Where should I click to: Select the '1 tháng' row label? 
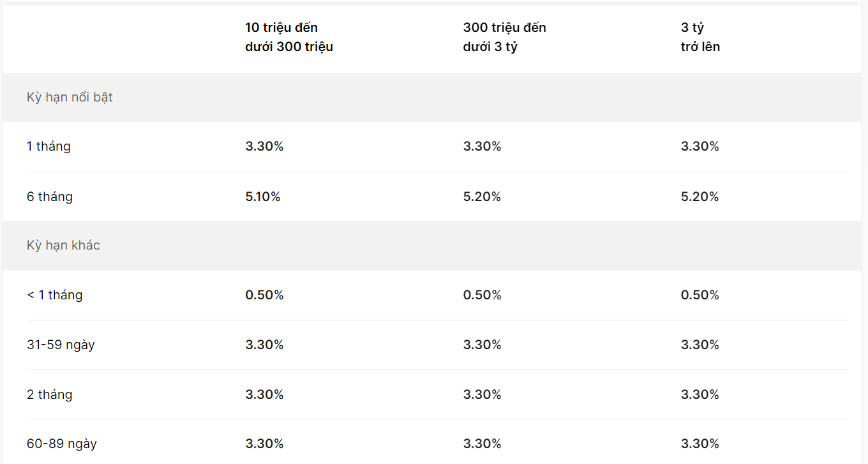49,146
